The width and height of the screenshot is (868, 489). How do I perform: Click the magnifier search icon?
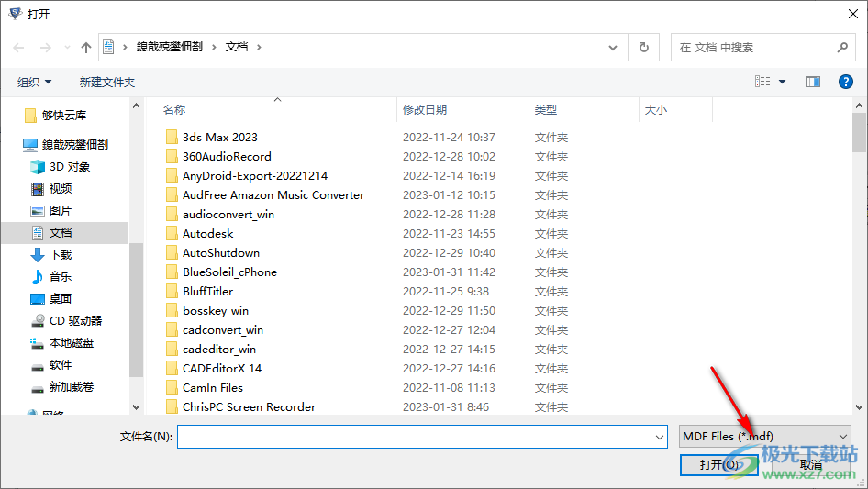[x=842, y=48]
